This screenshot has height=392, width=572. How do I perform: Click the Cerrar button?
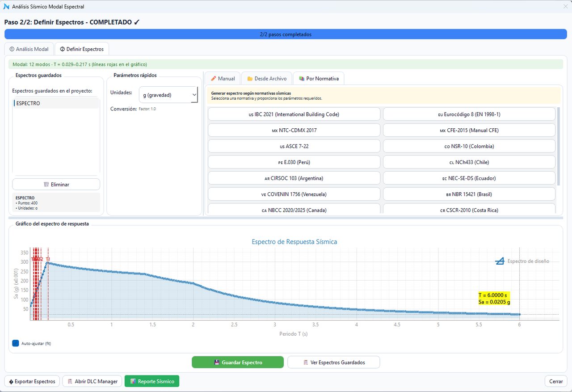(x=556, y=381)
